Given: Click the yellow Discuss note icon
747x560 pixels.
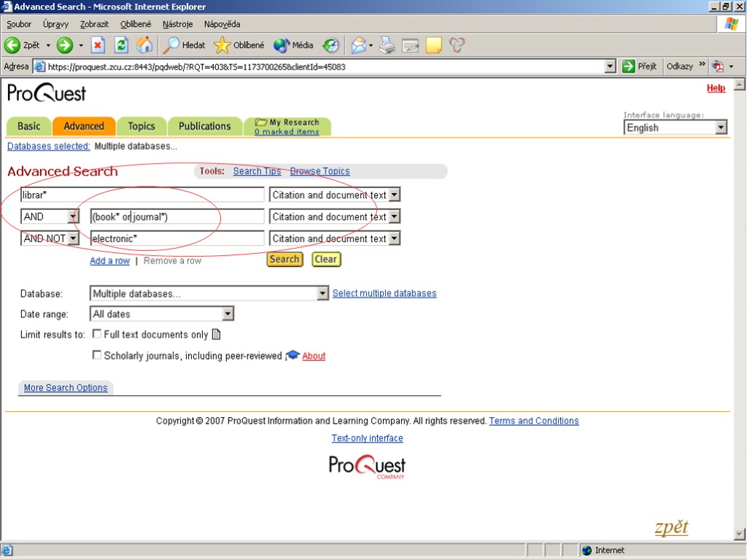Looking at the screenshot, I should point(433,45).
